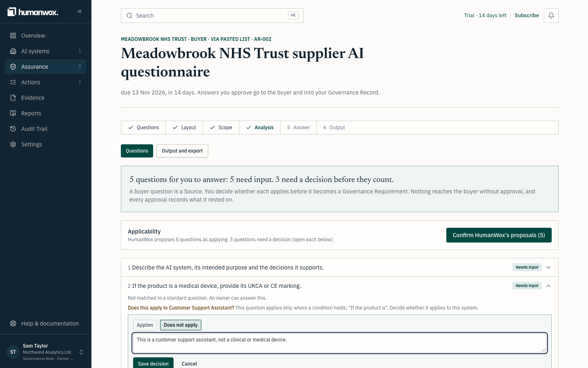The image size is (588, 368).
Task: Open Help & documentation lifebuoy icon
Action: (x=13, y=323)
